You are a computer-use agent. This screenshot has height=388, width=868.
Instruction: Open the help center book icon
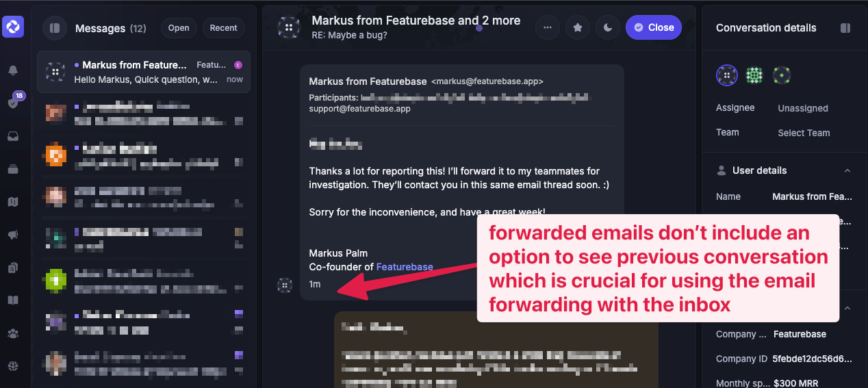point(13,300)
